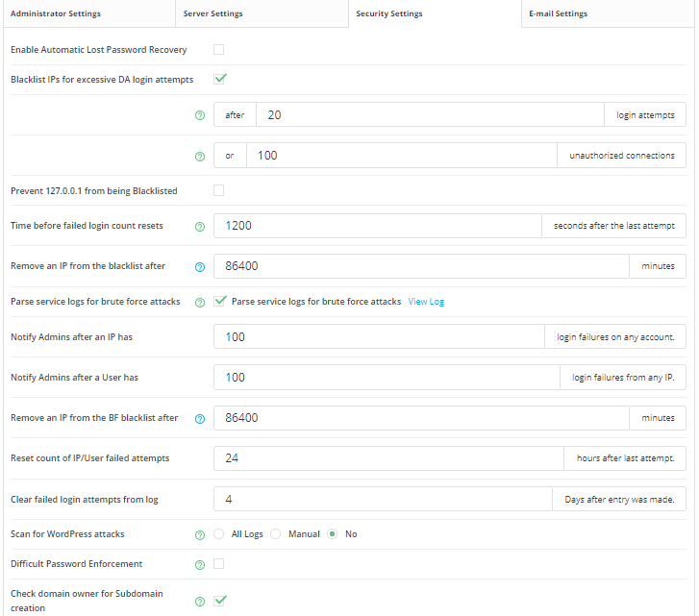Edit Remove IP from blacklist minutes field
This screenshot has width=699, height=616.
coord(421,266)
